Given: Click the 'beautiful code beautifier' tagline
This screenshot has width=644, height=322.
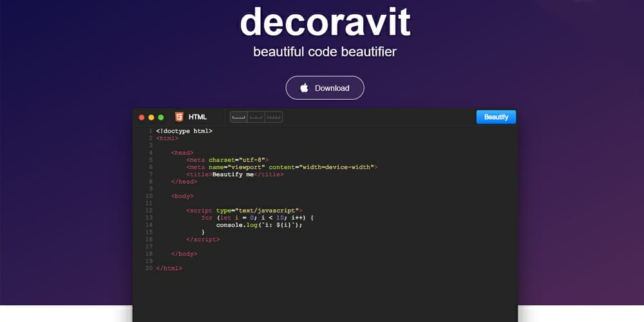Looking at the screenshot, I should (x=325, y=52).
